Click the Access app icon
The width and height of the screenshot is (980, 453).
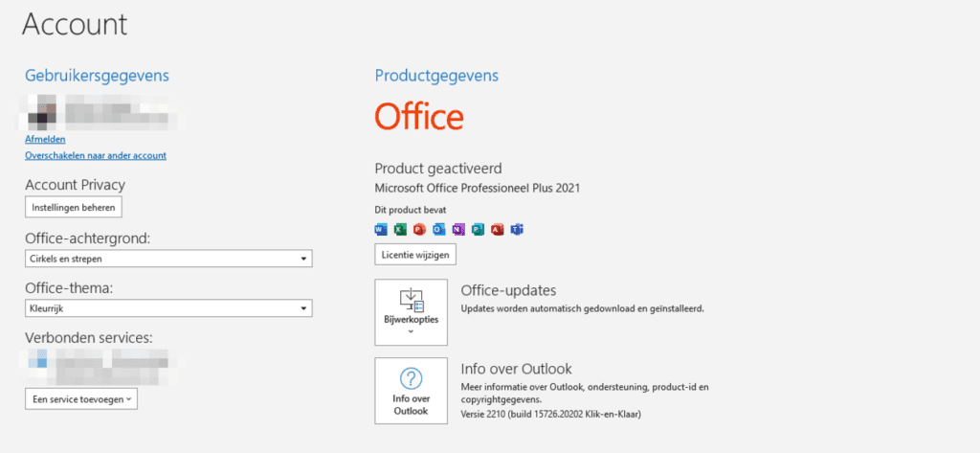(497, 230)
